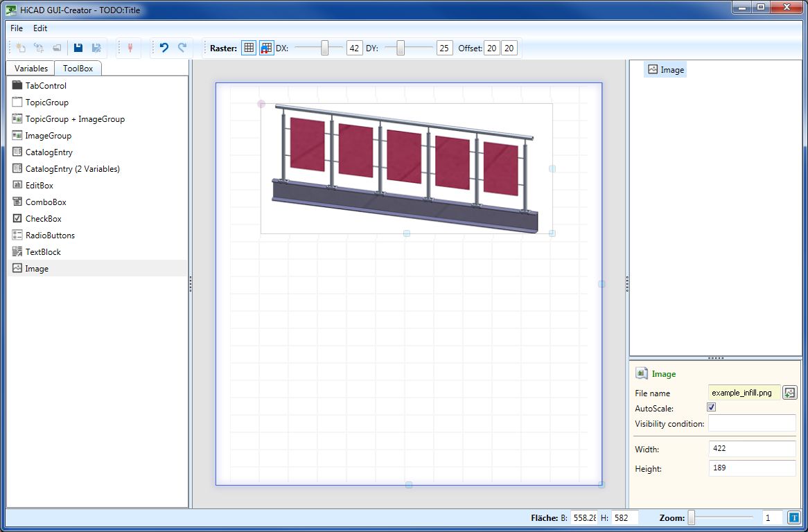Click the browse image file icon

pyautogui.click(x=789, y=393)
